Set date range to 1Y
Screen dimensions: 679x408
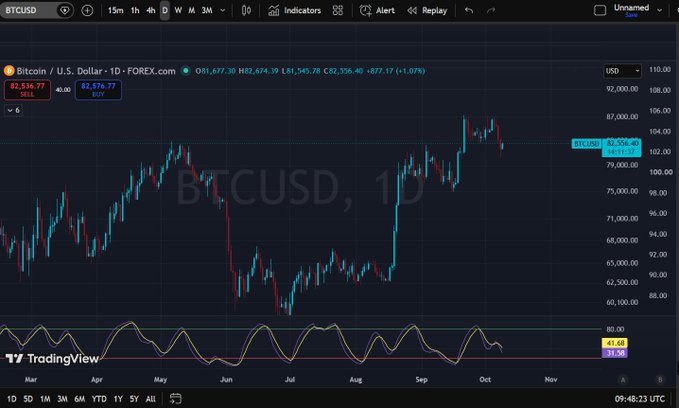pos(118,399)
